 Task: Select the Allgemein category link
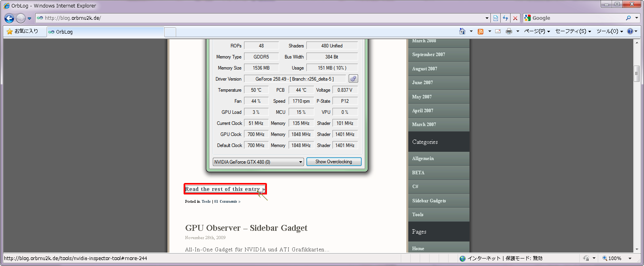pos(423,158)
